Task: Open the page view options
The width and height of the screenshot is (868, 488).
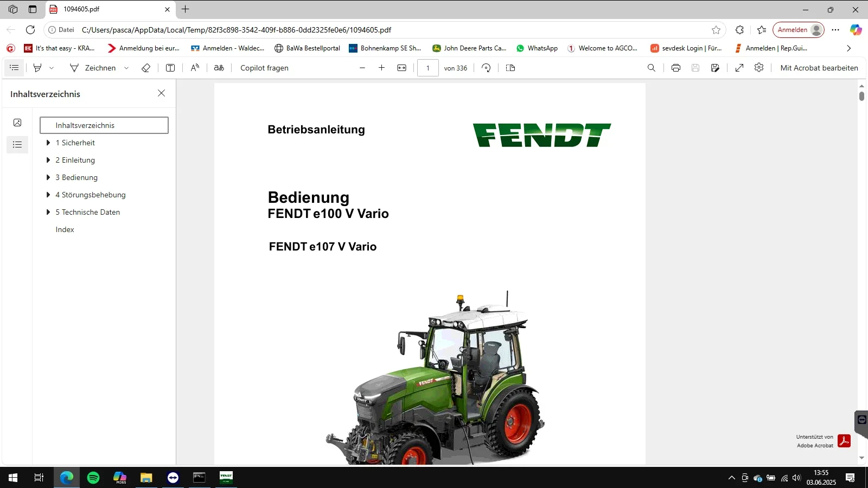Action: (x=510, y=68)
